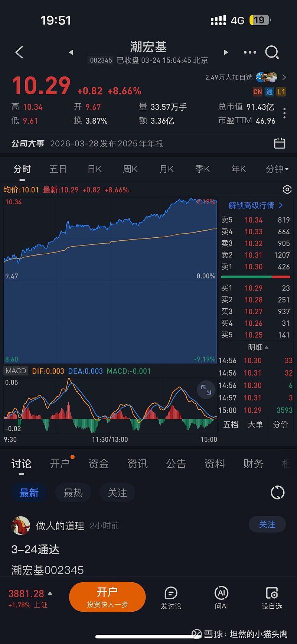Image resolution: width=297 pixels, height=644 pixels.
Task: Tap the 买5 10.25 bid row
Action: (255, 335)
